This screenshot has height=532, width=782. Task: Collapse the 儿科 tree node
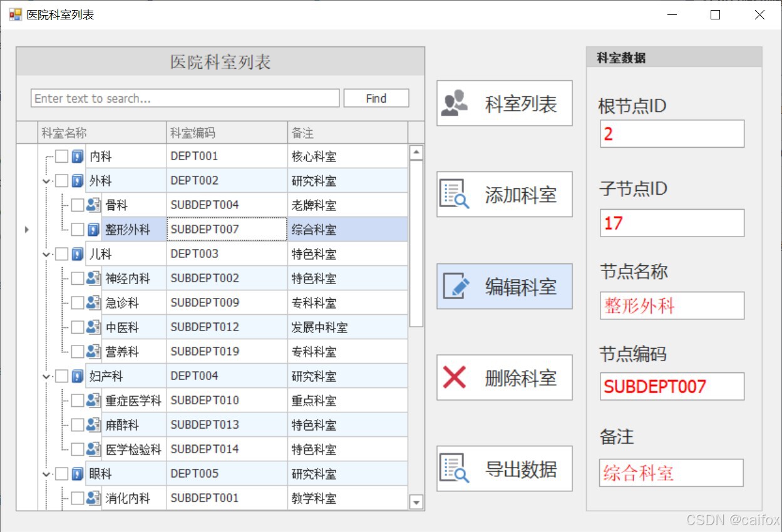(46, 255)
